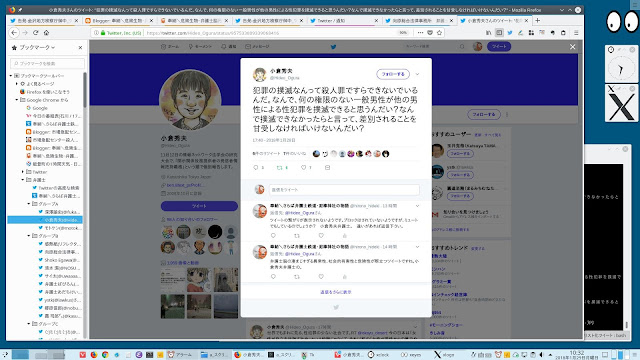Expand the Twitter bookmarks folder
This screenshot has height=360, width=640.
(23, 172)
